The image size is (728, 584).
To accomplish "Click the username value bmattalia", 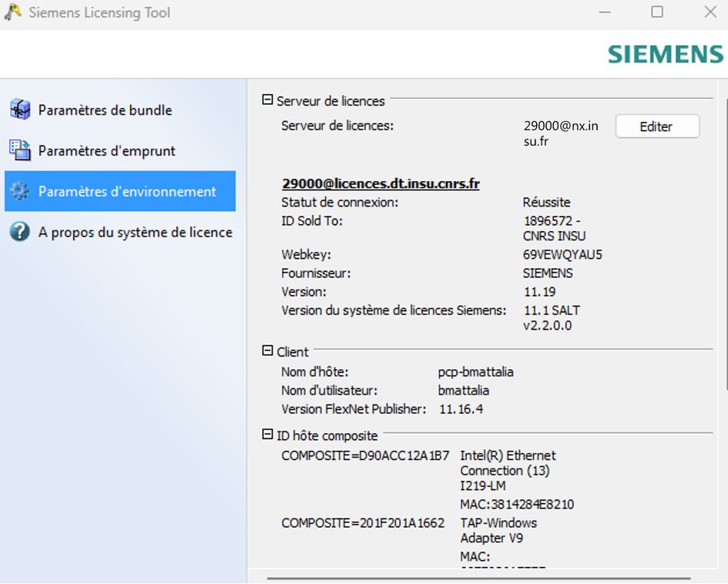I will click(x=464, y=391).
